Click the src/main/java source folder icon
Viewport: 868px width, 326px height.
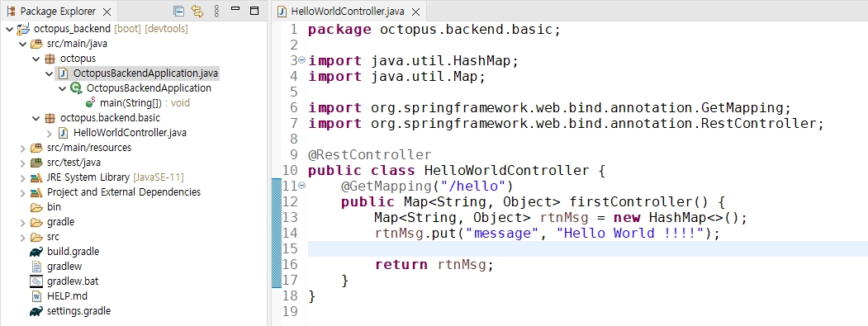[36, 43]
